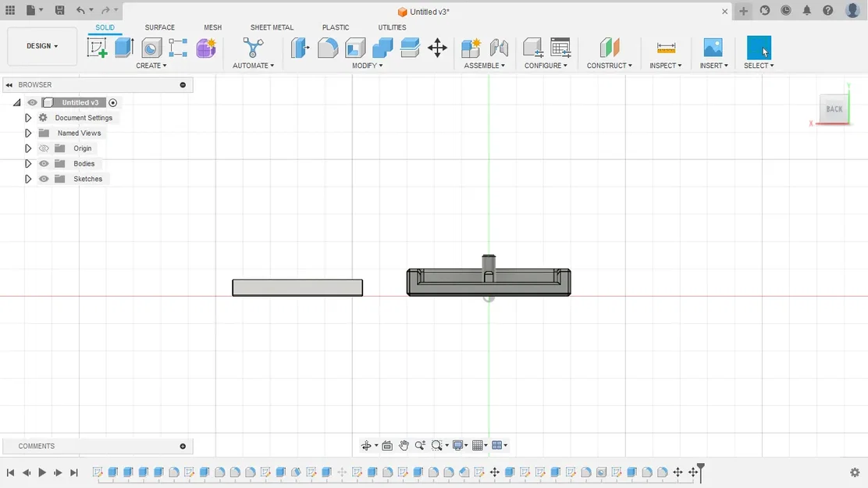Expand Document Settings node
The width and height of the screenshot is (868, 488).
pos(27,118)
